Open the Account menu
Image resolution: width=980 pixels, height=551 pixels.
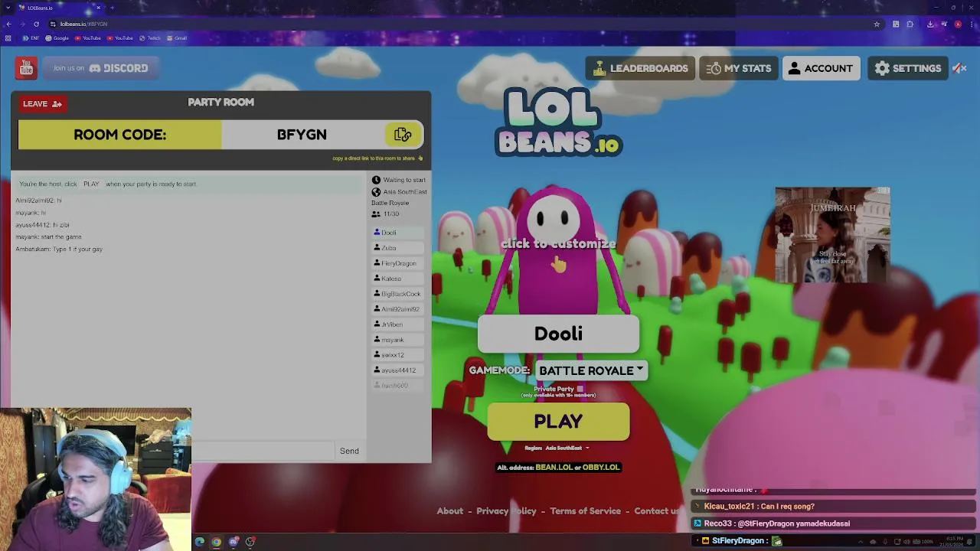click(x=821, y=68)
